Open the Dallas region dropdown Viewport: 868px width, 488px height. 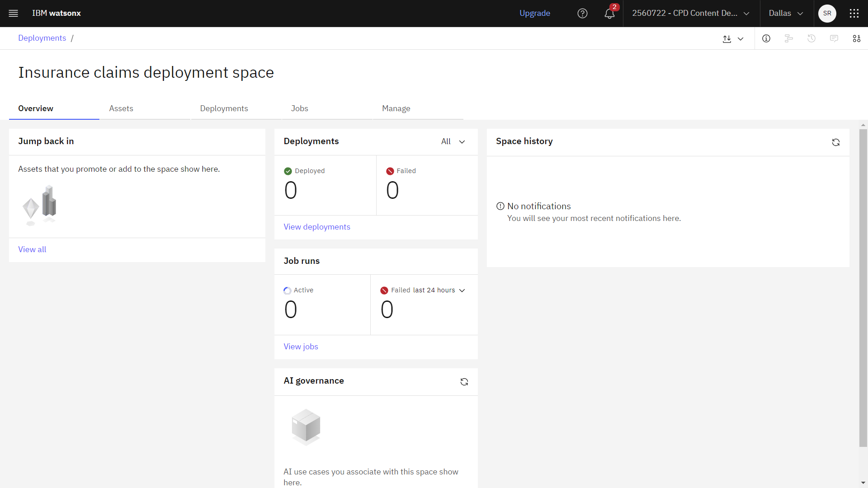tap(786, 13)
